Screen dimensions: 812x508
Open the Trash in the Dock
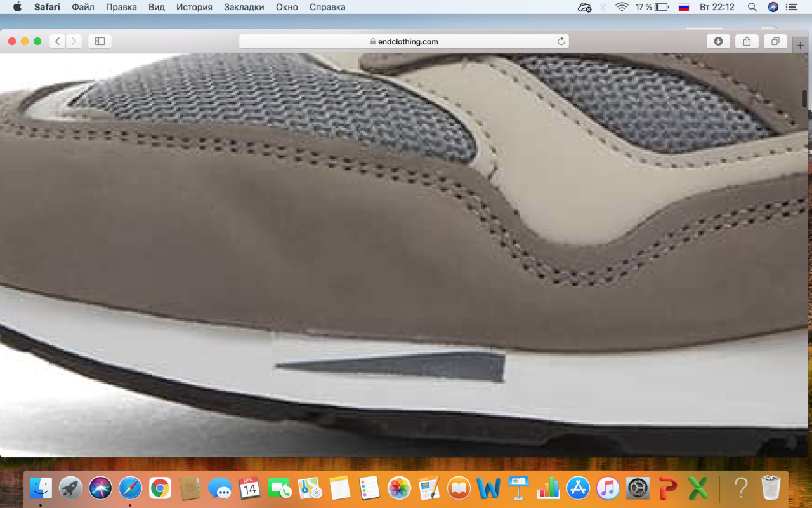coord(770,488)
